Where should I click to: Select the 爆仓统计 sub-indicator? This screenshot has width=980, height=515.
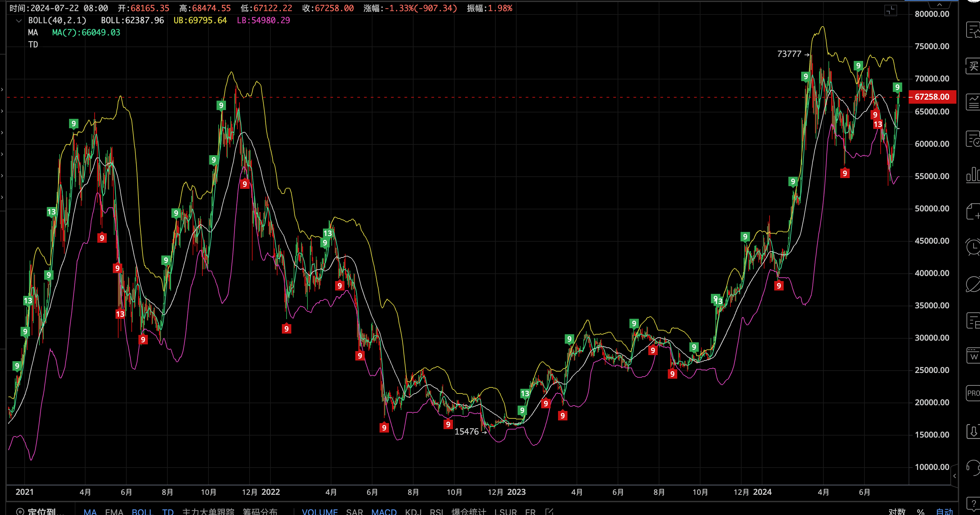[x=469, y=512]
